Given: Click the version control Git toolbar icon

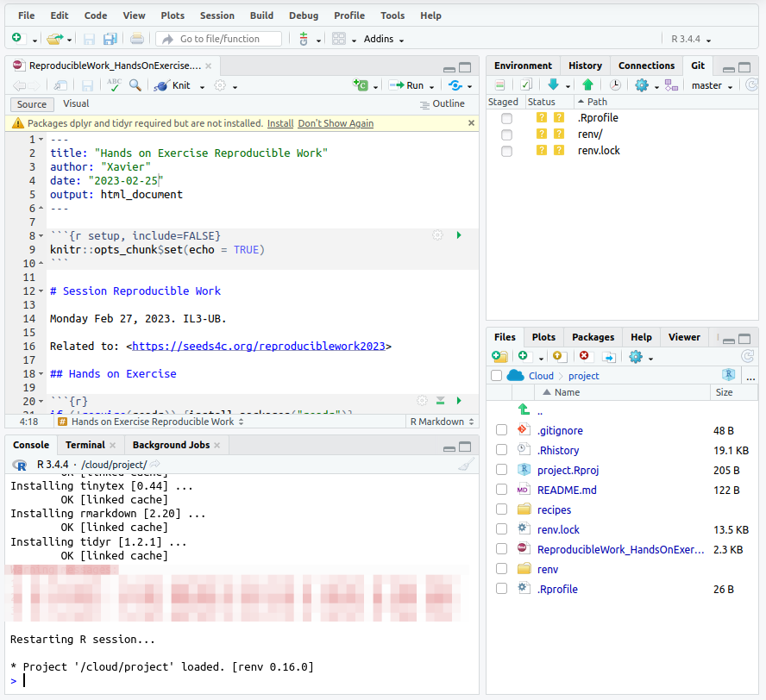Looking at the screenshot, I should 304,39.
